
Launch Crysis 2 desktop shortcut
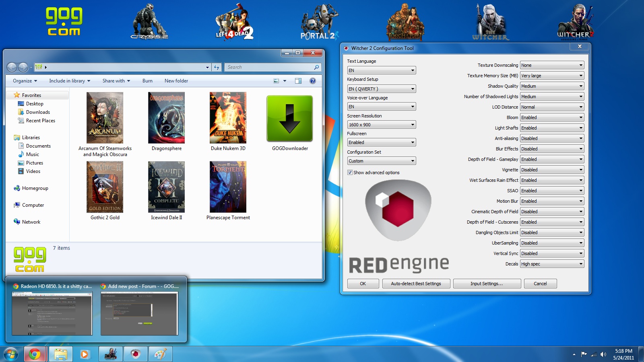pyautogui.click(x=149, y=22)
